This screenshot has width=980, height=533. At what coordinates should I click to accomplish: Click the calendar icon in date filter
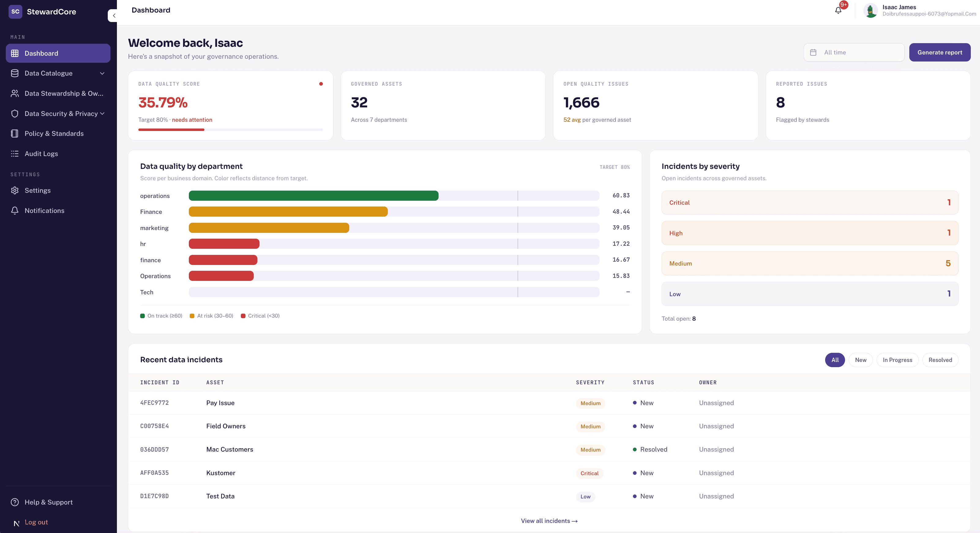point(813,53)
